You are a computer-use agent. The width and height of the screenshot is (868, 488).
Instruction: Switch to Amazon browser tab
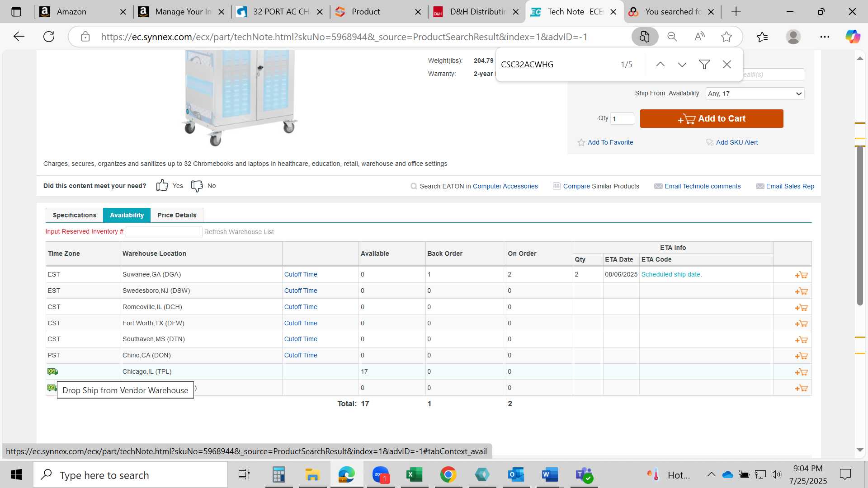(83, 12)
